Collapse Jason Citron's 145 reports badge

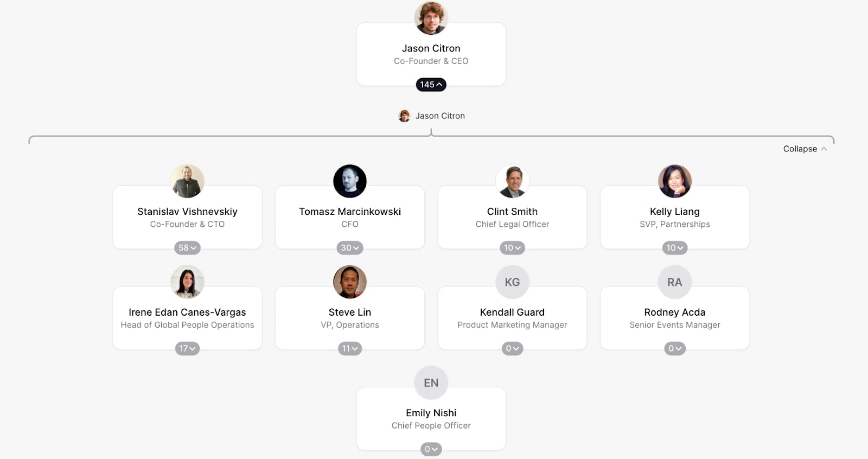(431, 85)
